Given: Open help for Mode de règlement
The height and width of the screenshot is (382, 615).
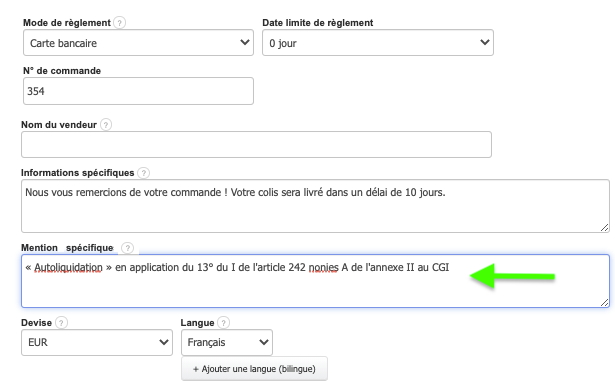Looking at the screenshot, I should point(119,23).
